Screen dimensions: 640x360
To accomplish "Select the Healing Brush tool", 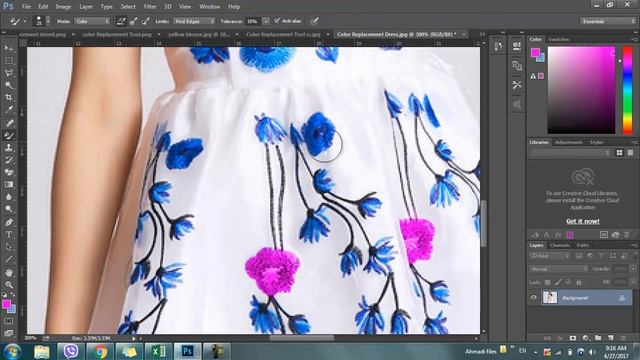I will pyautogui.click(x=9, y=122).
